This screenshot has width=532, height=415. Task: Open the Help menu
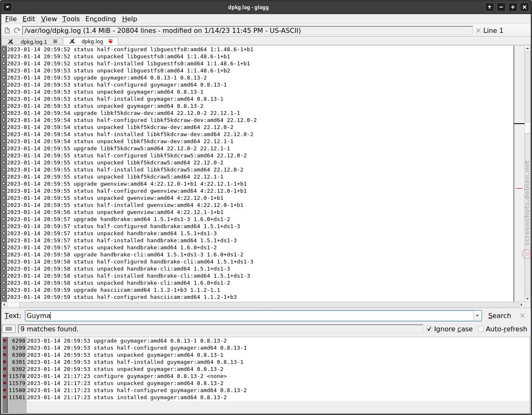(x=129, y=19)
